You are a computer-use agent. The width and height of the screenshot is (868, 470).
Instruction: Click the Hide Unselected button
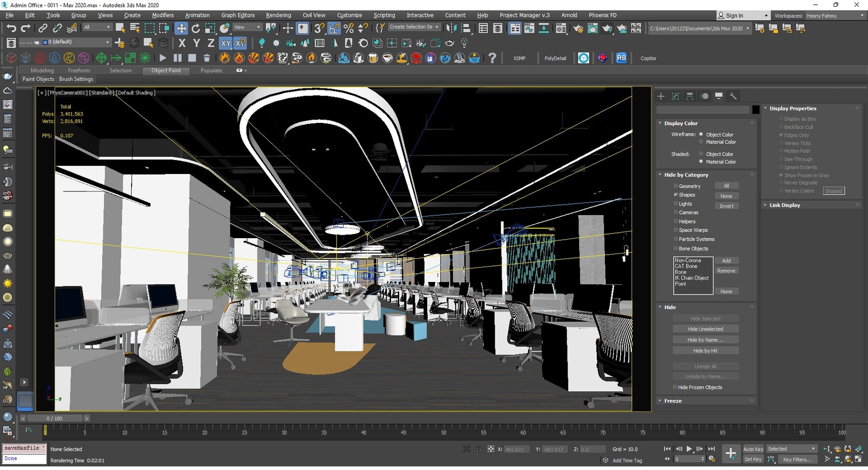point(705,328)
